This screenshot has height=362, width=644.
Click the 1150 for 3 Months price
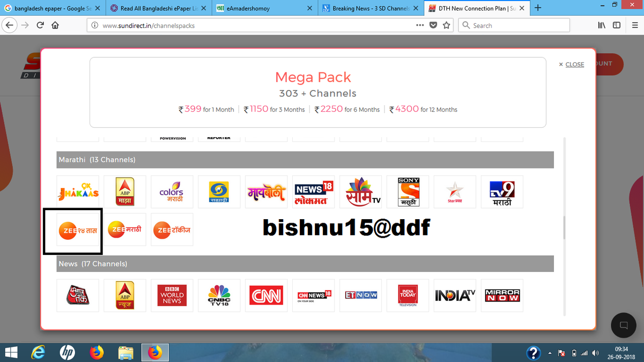coord(275,109)
